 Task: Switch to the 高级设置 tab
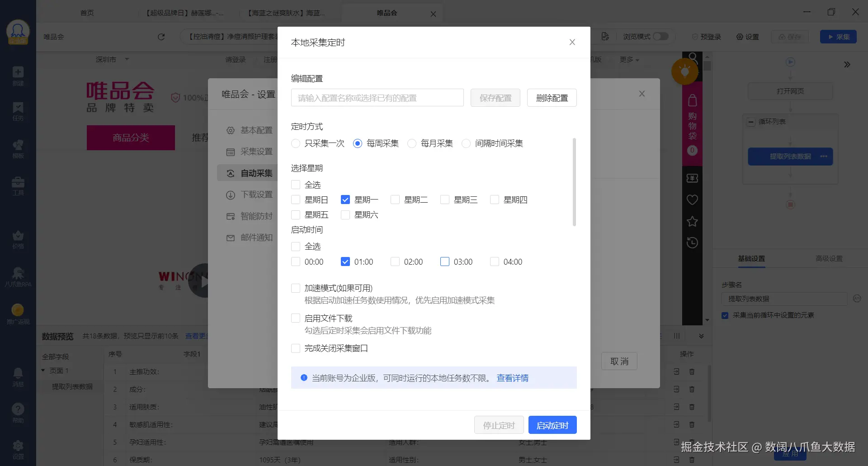point(829,258)
